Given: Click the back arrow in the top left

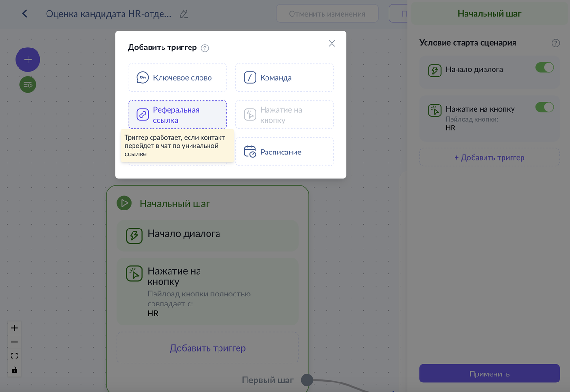Looking at the screenshot, I should click(24, 13).
